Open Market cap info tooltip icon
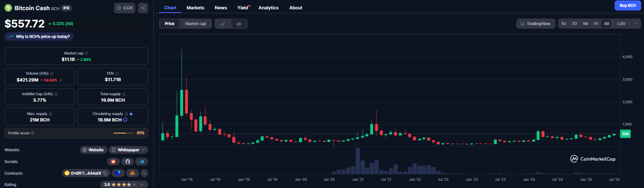Viewport: 644px width, 188px height. click(87, 53)
